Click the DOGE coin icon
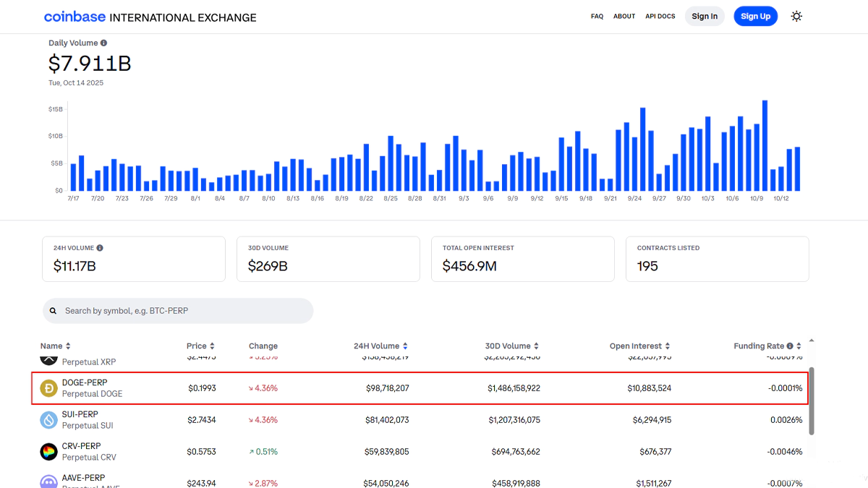Screen dimensions: 868x488 point(48,388)
